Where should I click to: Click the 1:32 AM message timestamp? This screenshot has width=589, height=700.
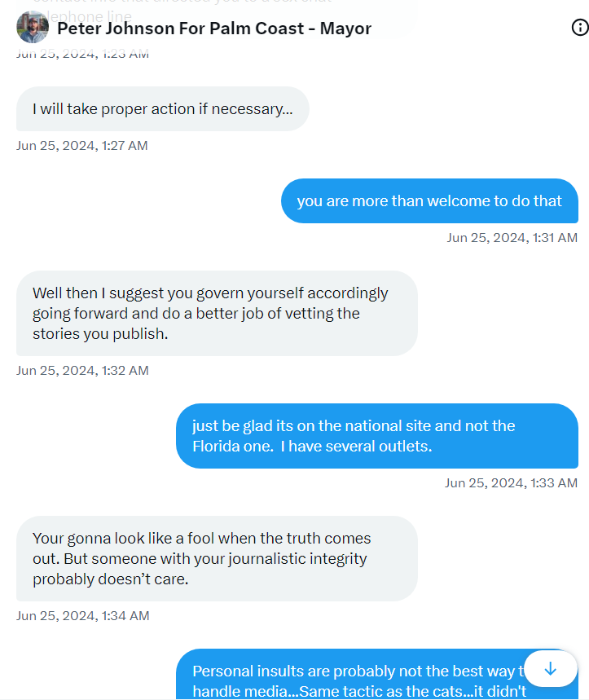[x=82, y=371]
